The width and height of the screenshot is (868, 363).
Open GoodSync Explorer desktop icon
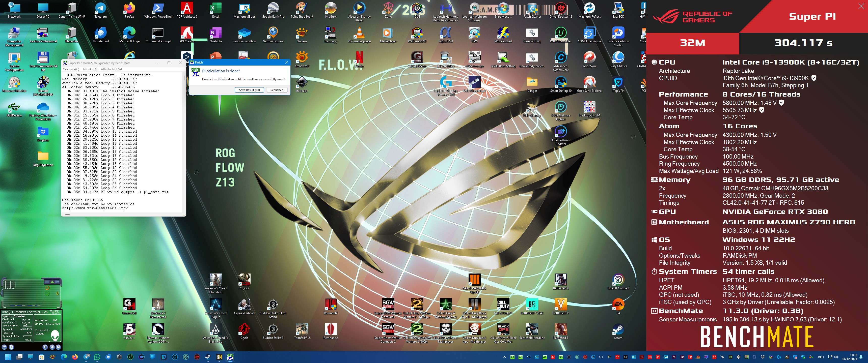(589, 84)
